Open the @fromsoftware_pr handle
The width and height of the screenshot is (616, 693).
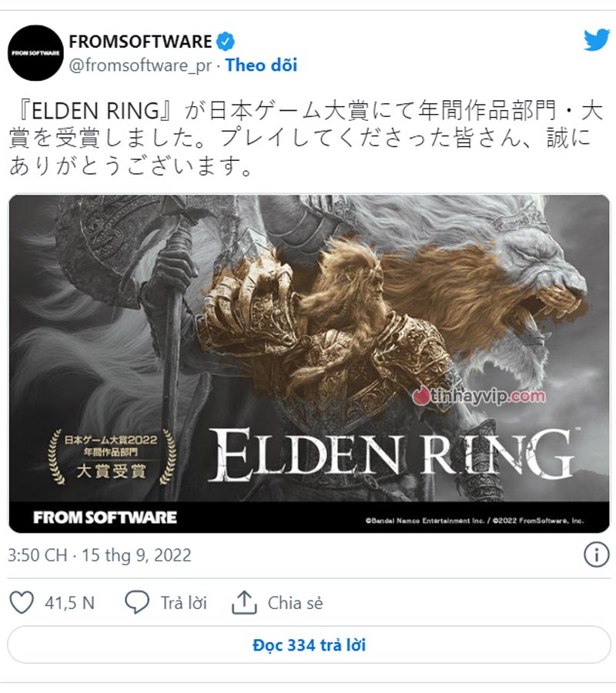(x=140, y=65)
